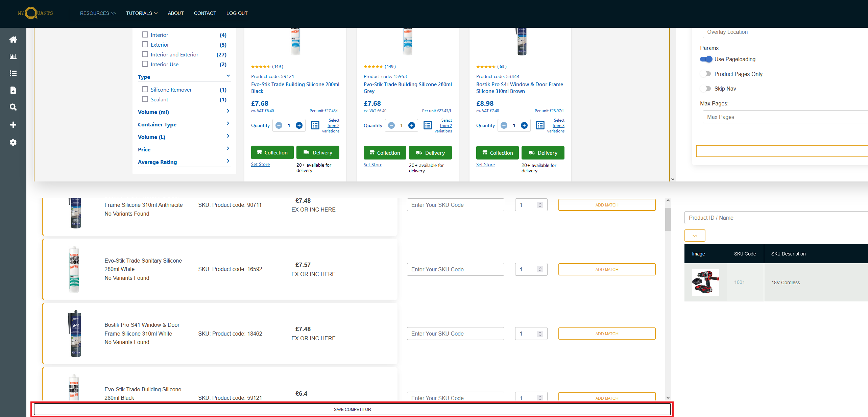
Task: Click the product list vertical scrollbar thumb
Action: pyautogui.click(x=668, y=219)
